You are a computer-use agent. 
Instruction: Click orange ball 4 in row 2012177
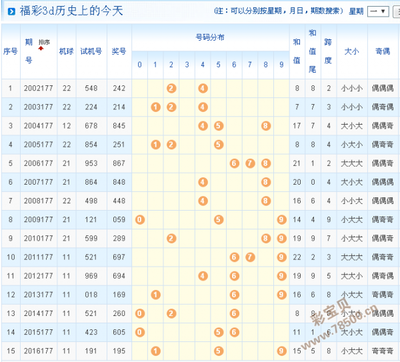[203, 276]
